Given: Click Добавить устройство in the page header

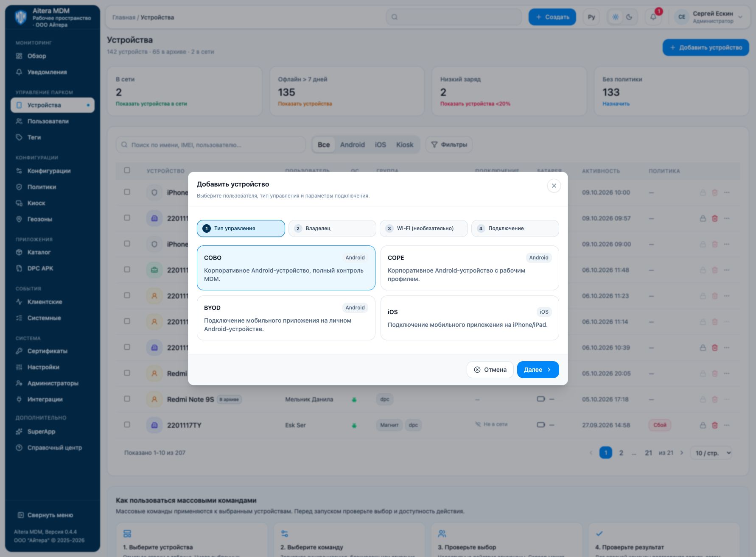Looking at the screenshot, I should point(706,47).
